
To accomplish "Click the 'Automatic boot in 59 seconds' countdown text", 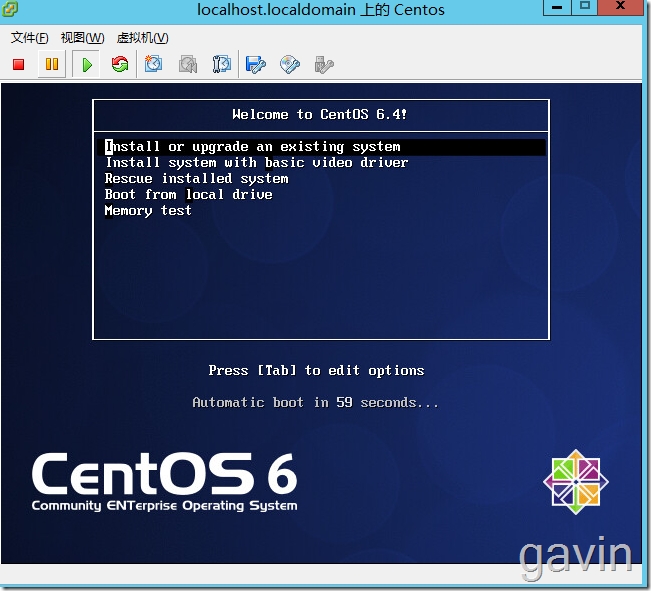I will point(316,402).
